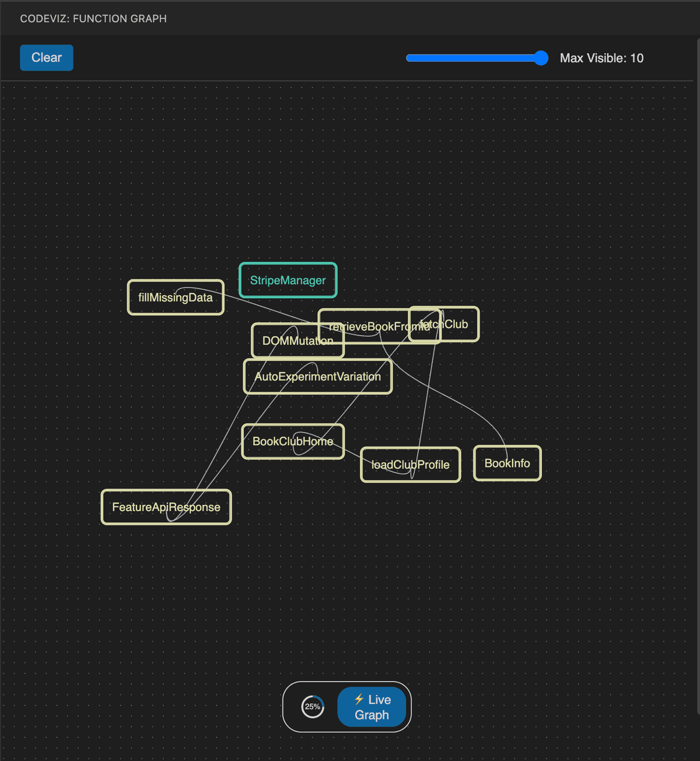Select the fillMissingData node
Viewport: 700px width, 761px height.
176,298
